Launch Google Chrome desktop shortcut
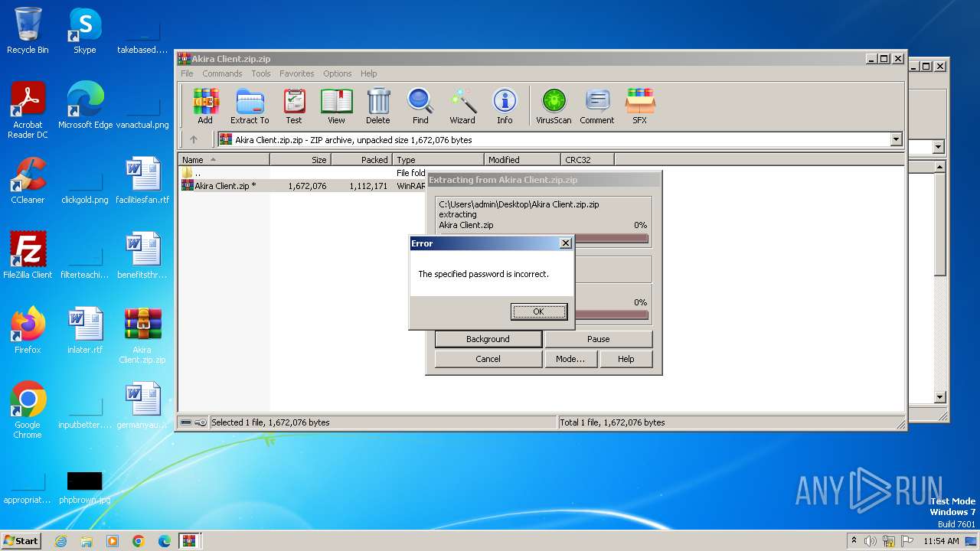Image resolution: width=980 pixels, height=551 pixels. click(x=28, y=410)
